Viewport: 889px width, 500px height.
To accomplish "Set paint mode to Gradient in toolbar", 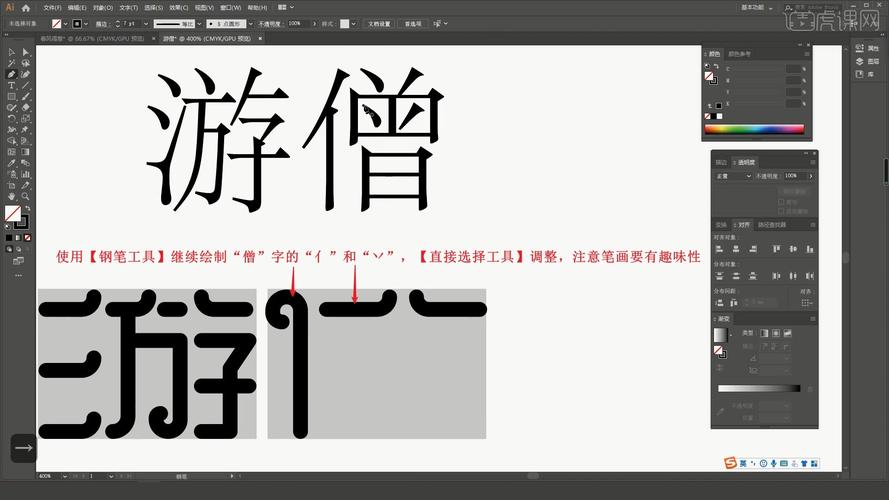I will [x=18, y=238].
